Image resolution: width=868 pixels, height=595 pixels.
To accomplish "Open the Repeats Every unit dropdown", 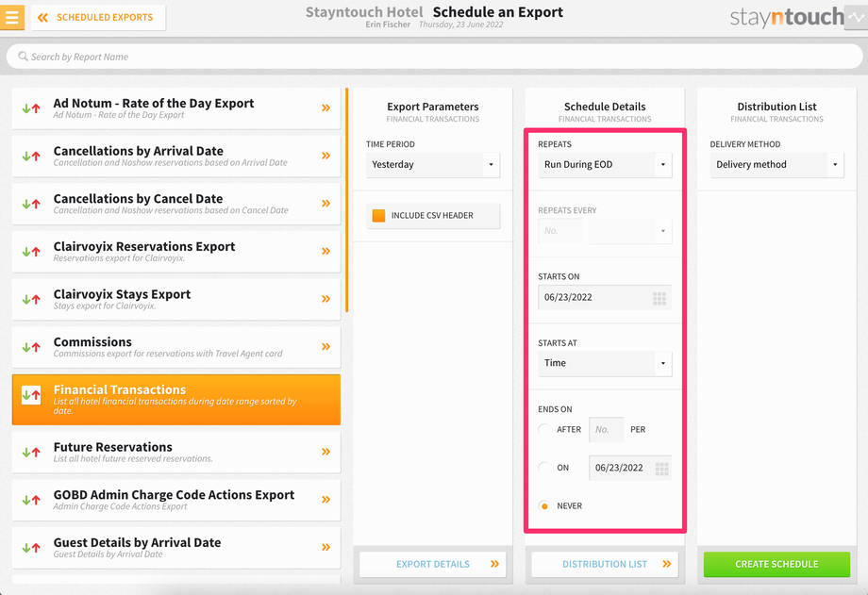I will pyautogui.click(x=630, y=231).
